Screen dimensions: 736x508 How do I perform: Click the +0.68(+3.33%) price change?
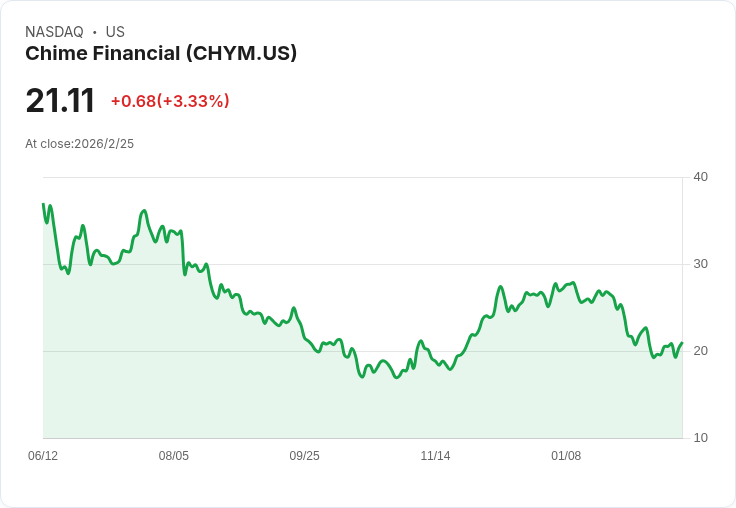(170, 101)
